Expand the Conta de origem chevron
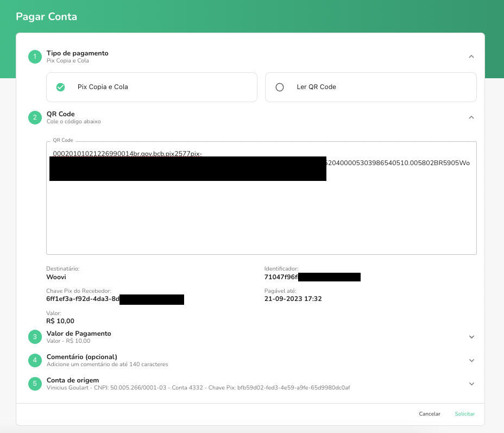The width and height of the screenshot is (504, 433). pos(471,384)
